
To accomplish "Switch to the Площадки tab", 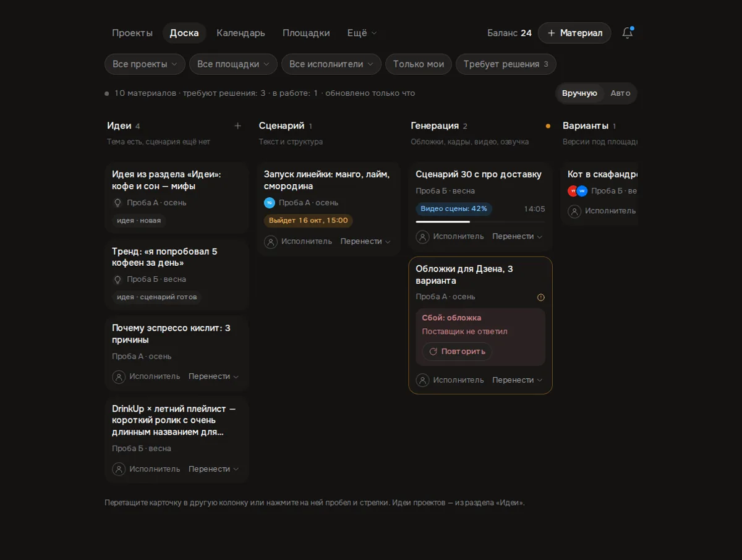I will [x=306, y=33].
